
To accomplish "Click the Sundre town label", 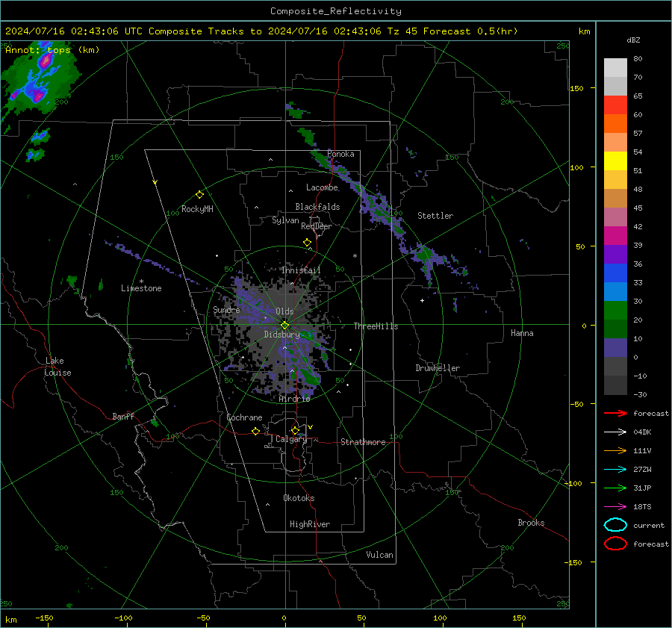I will click(x=226, y=309).
